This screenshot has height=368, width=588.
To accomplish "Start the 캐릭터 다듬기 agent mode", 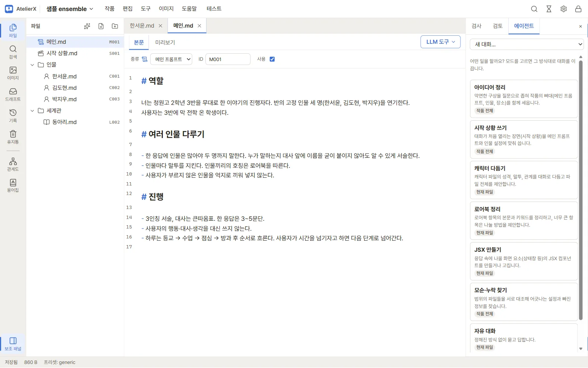I will tap(524, 180).
